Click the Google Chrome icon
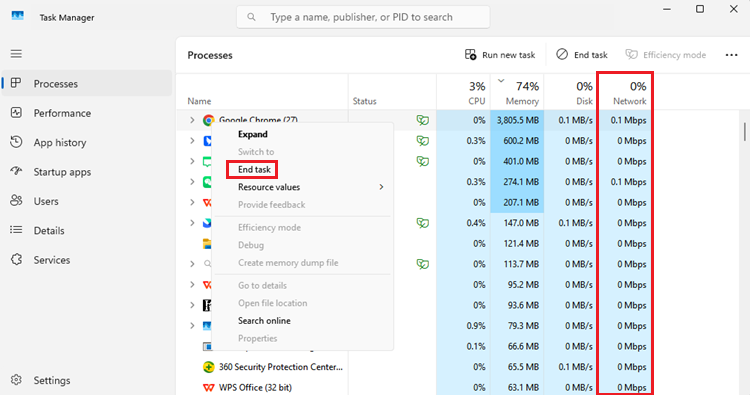Image resolution: width=750 pixels, height=395 pixels. (x=208, y=120)
